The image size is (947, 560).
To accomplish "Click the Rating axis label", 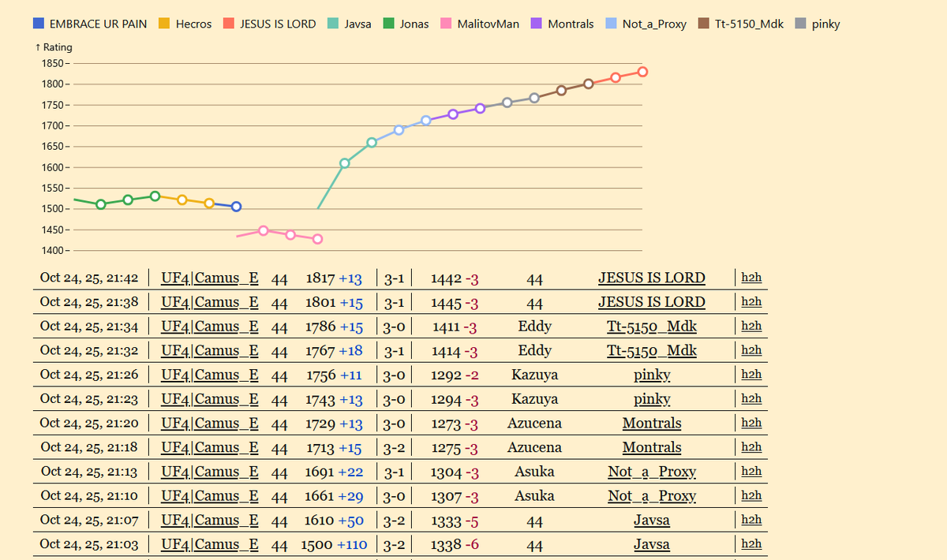I will tap(54, 47).
